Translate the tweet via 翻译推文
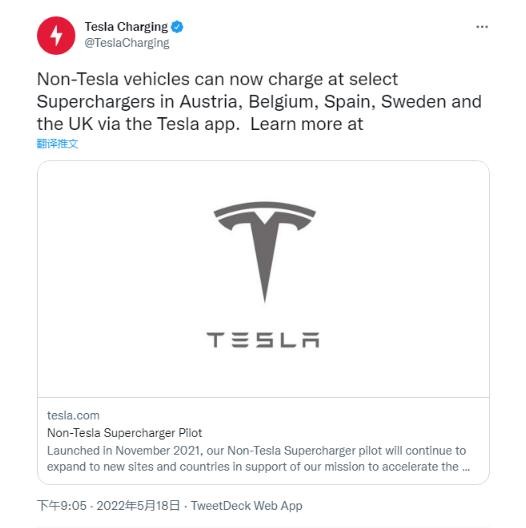The width and height of the screenshot is (526, 528). tap(58, 144)
